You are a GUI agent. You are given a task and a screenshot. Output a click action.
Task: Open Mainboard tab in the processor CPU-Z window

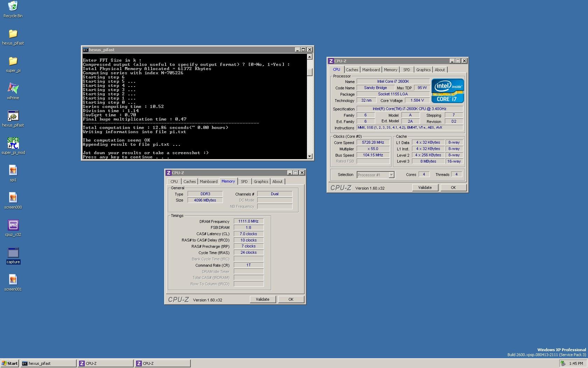pyautogui.click(x=371, y=70)
